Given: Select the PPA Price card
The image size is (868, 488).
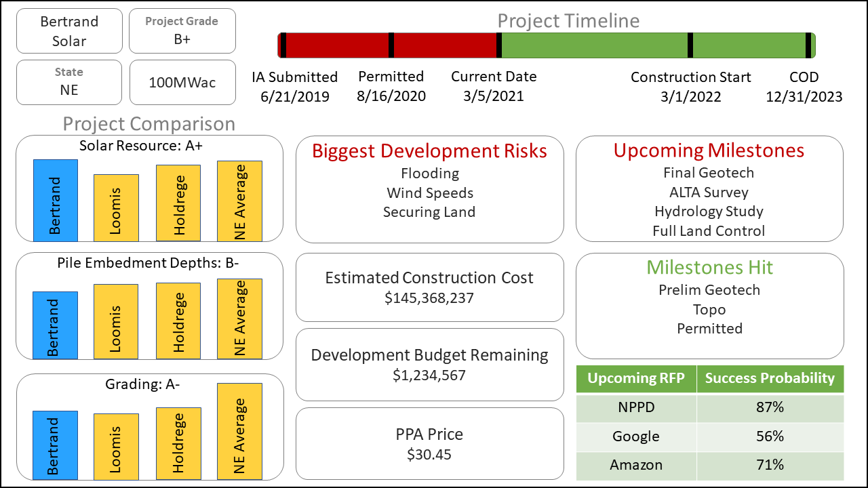Looking at the screenshot, I should 429,443.
